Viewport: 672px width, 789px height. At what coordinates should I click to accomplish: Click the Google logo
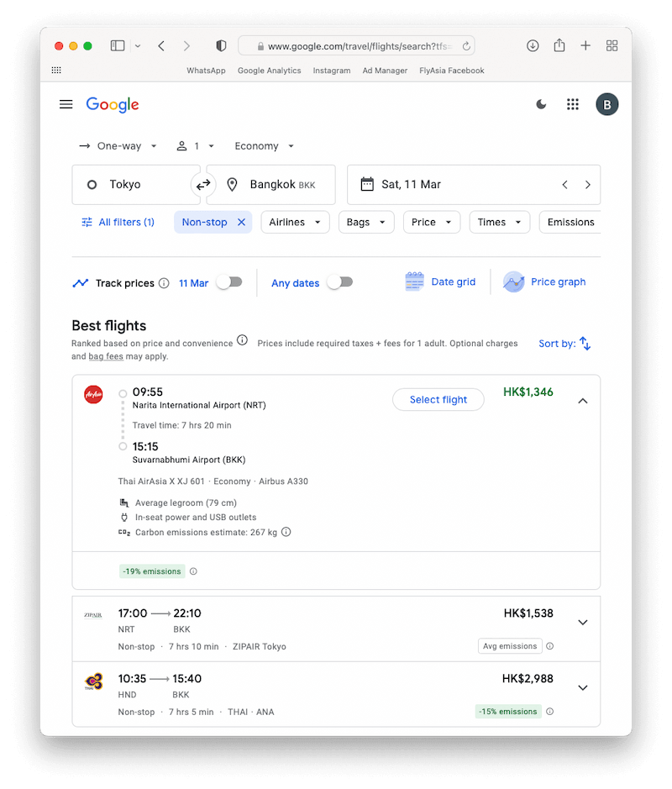(113, 105)
